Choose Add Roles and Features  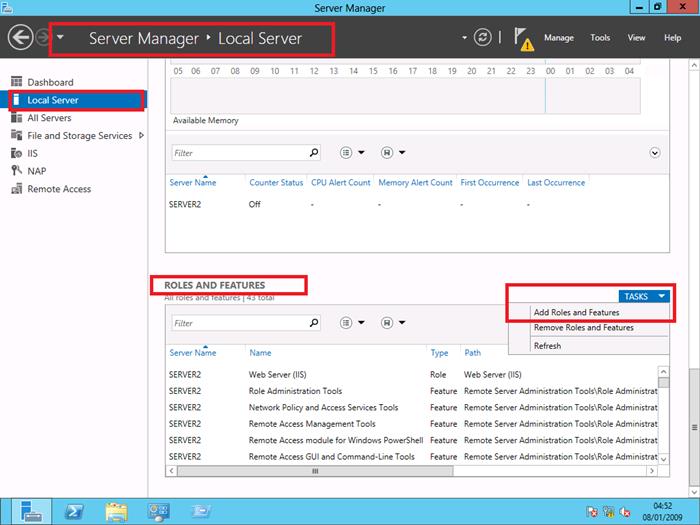pos(576,312)
